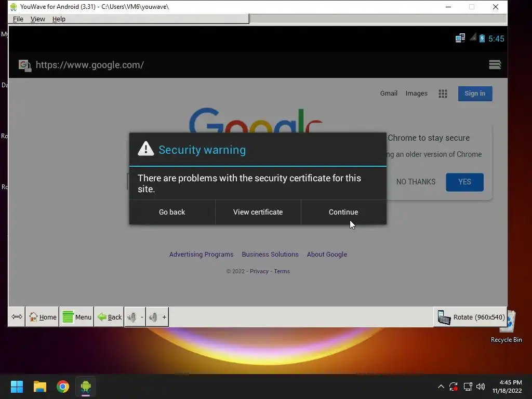This screenshot has height=399, width=532.
Task: Click the double-arrow resize icon in toolbar
Action: coord(17,317)
